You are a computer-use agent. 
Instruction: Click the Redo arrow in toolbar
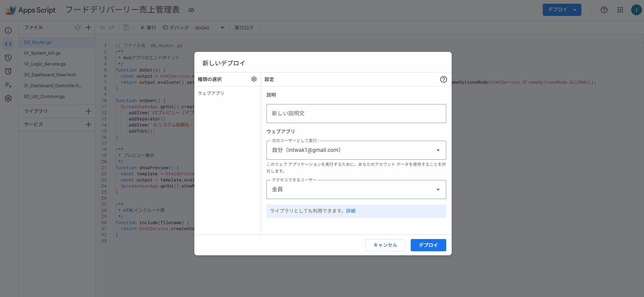pyautogui.click(x=112, y=27)
